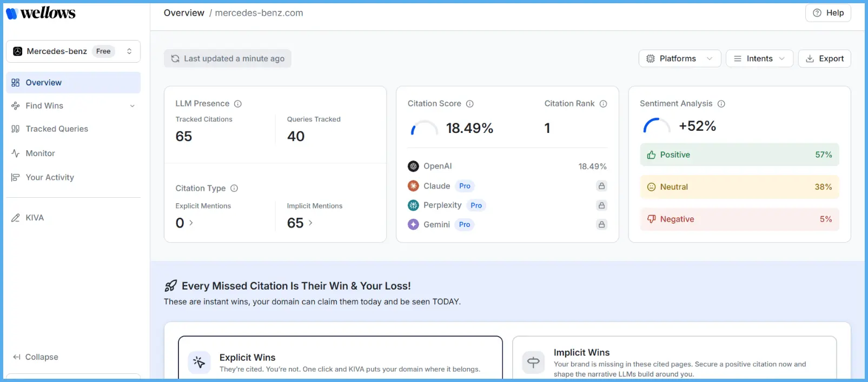Click the Pro badge next to Perplexity

[476, 205]
